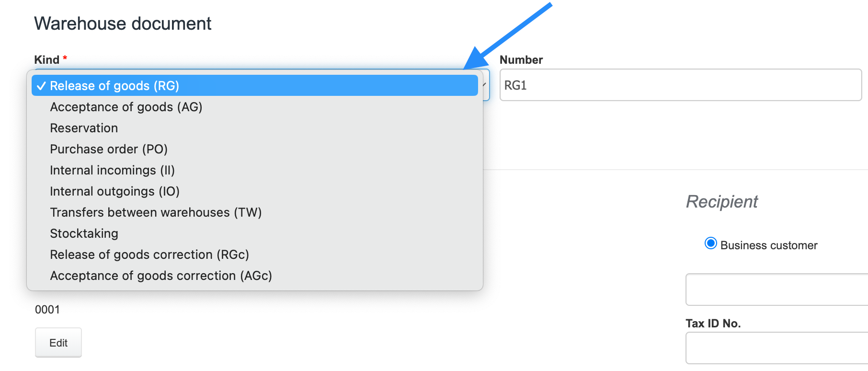Click the Kind field label

click(x=46, y=60)
